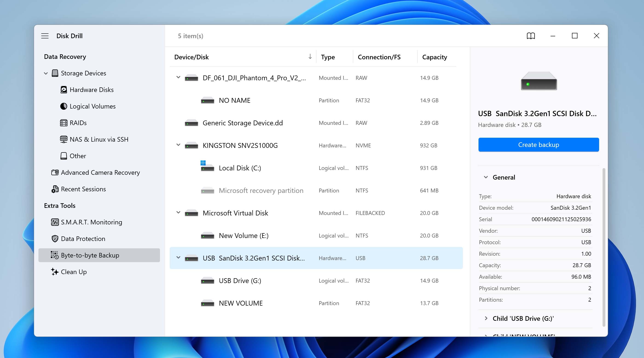Image resolution: width=644 pixels, height=358 pixels.
Task: Click the serial number 000146090211250​25936
Action: [561, 219]
